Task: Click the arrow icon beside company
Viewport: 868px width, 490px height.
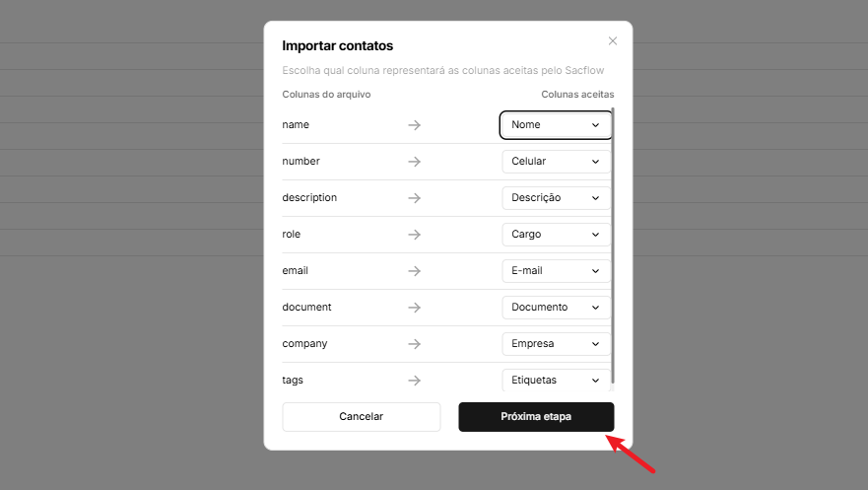Action: pyautogui.click(x=415, y=343)
